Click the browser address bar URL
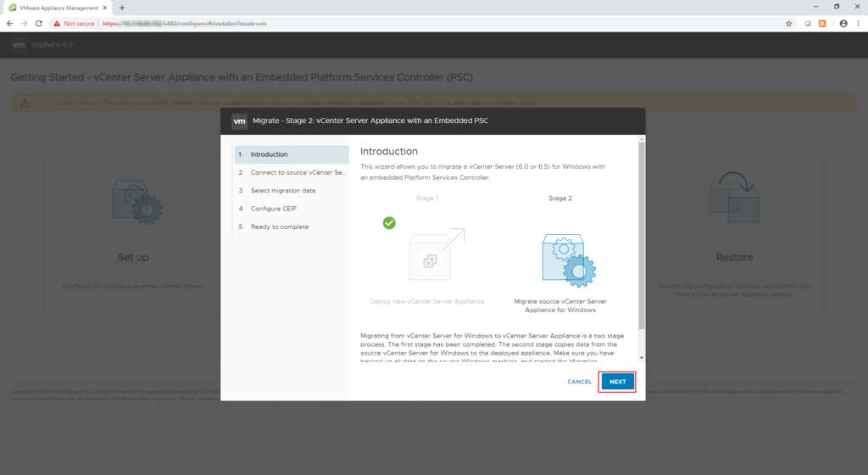868x475 pixels. (x=185, y=24)
